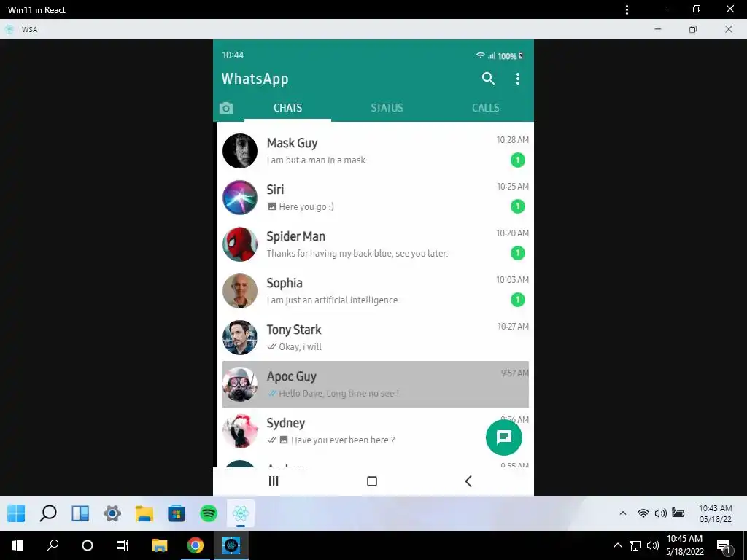This screenshot has width=747, height=560.
Task: Open Chrome on host taskbar
Action: [196, 545]
